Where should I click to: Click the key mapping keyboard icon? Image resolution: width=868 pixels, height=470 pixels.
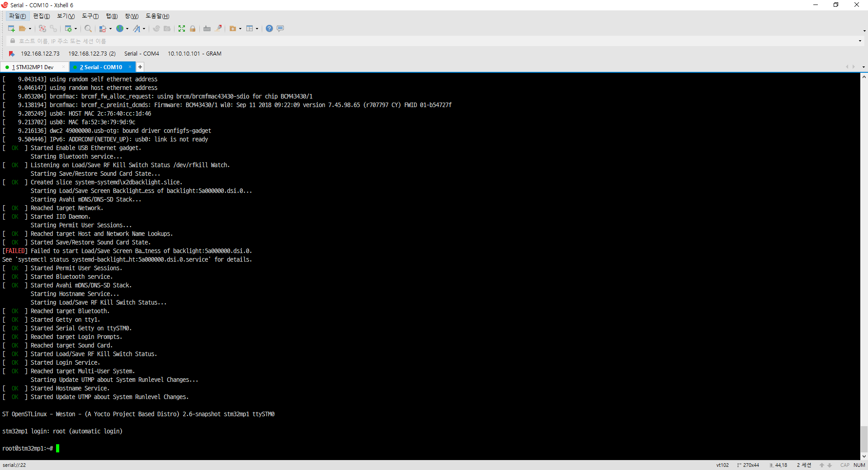click(207, 28)
